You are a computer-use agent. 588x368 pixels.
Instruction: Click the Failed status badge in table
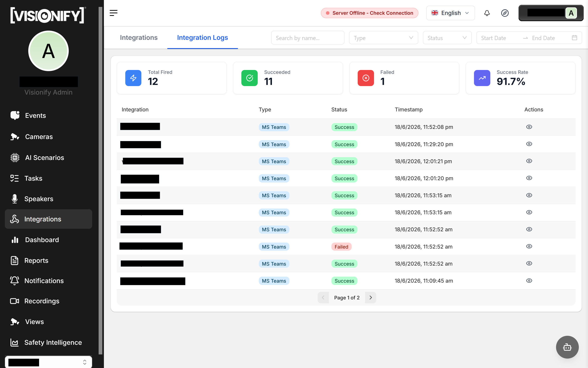tap(341, 246)
